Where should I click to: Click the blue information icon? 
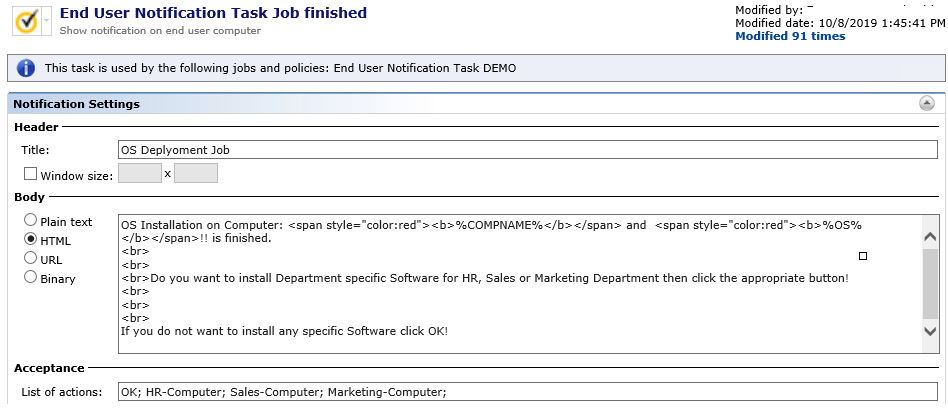pos(27,69)
